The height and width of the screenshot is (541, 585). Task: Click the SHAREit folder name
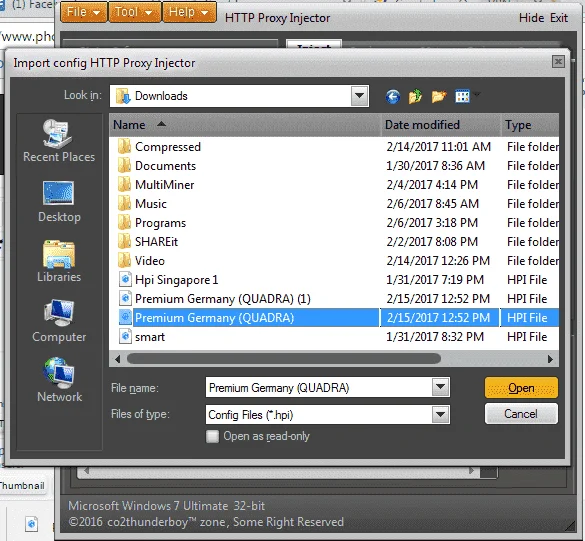pyautogui.click(x=156, y=242)
